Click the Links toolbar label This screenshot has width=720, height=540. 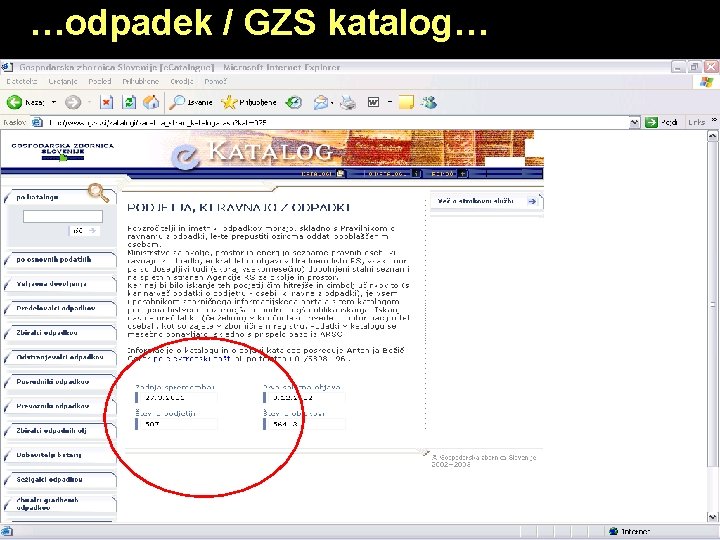[x=697, y=122]
